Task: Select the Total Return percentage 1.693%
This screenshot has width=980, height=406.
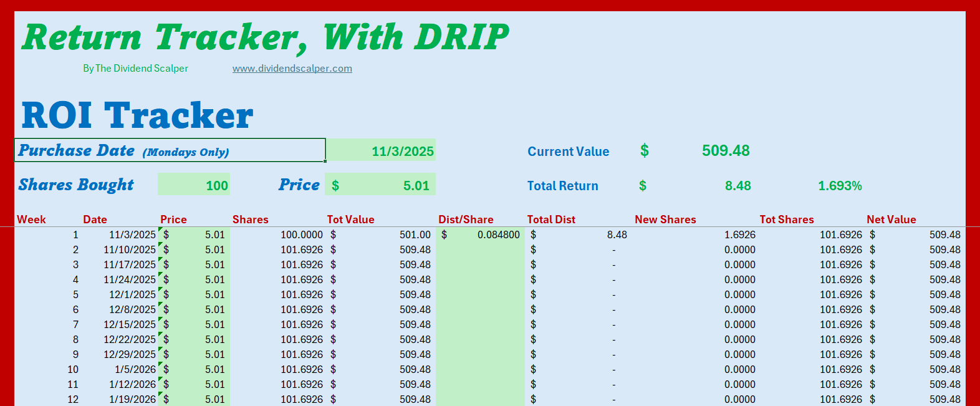Action: [x=840, y=186]
